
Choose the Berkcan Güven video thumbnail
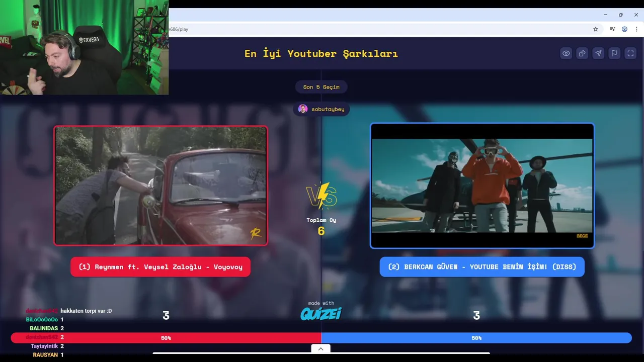pos(482,186)
